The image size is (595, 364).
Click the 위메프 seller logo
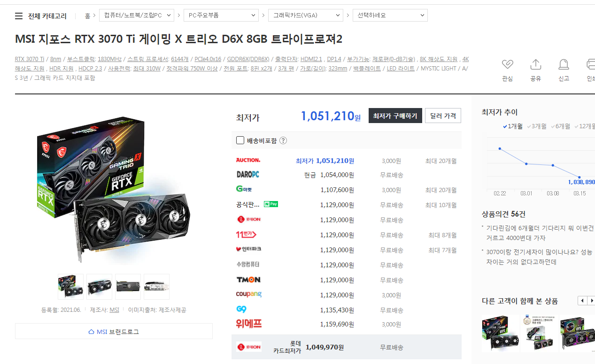[x=248, y=324]
